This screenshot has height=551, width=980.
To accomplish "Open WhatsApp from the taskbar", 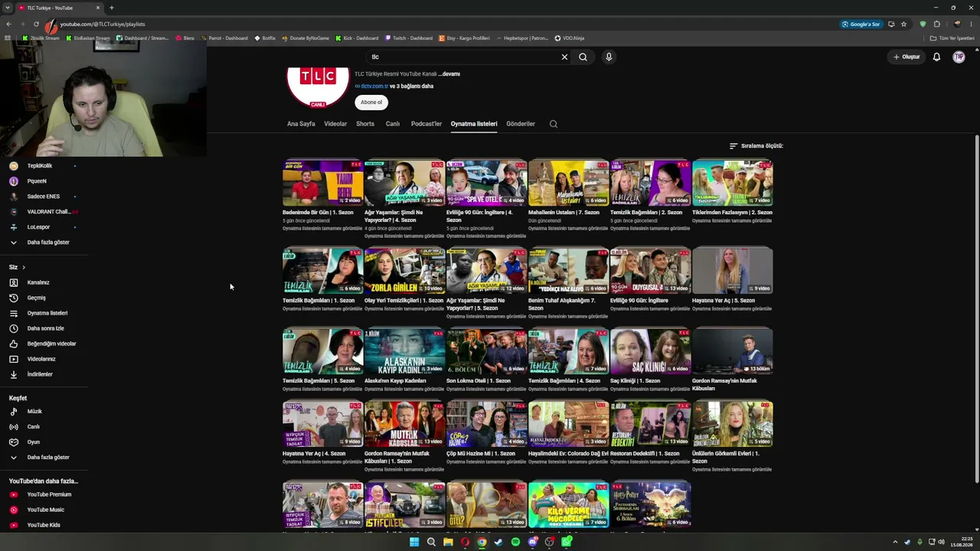I will 567,542.
